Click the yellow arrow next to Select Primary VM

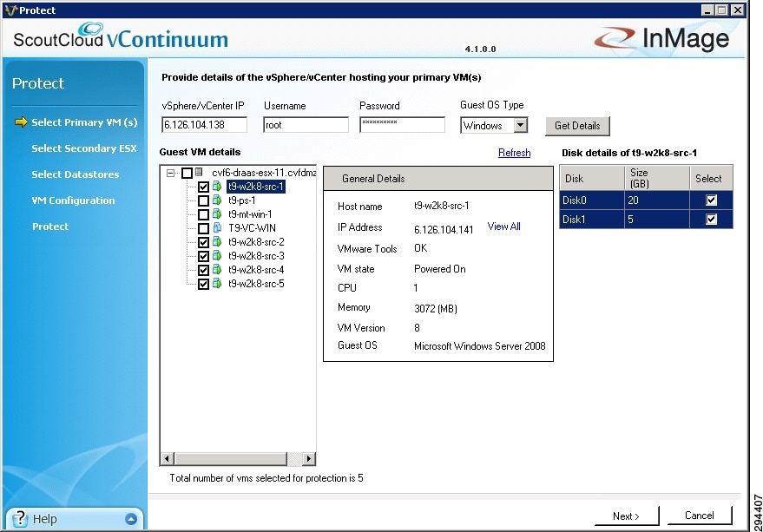(22, 122)
